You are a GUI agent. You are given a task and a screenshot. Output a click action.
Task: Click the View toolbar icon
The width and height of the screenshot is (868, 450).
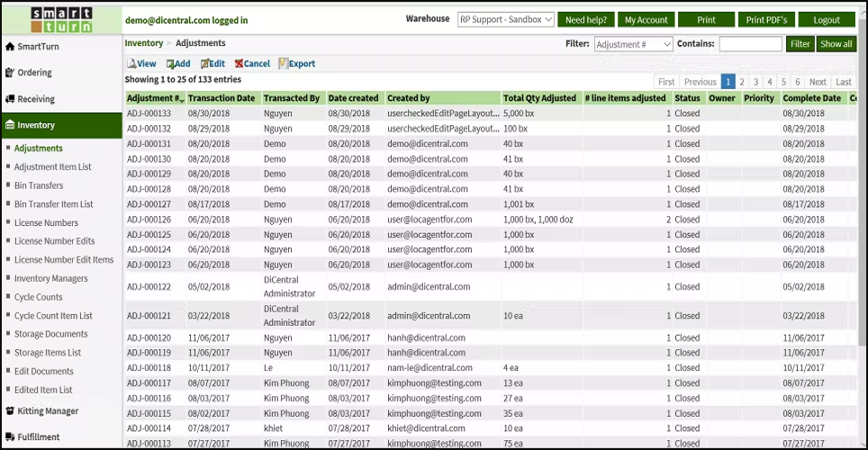[x=131, y=64]
